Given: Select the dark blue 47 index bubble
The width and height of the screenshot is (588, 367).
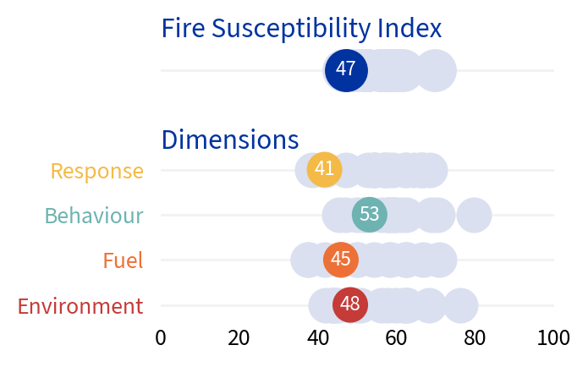Looking at the screenshot, I should (345, 69).
